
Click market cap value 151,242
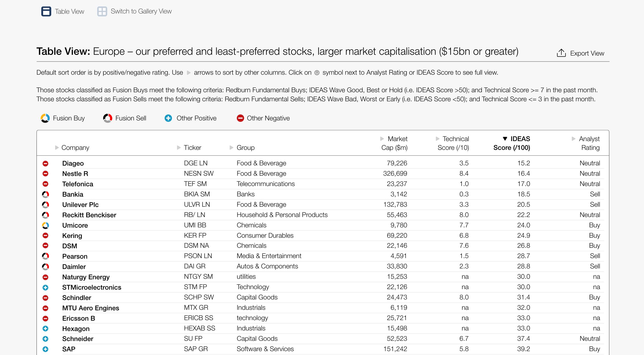pos(395,349)
